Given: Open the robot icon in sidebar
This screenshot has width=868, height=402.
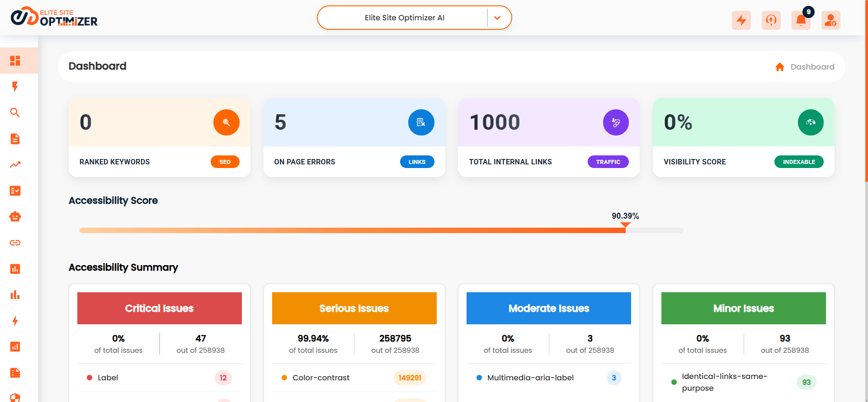Looking at the screenshot, I should [x=15, y=217].
